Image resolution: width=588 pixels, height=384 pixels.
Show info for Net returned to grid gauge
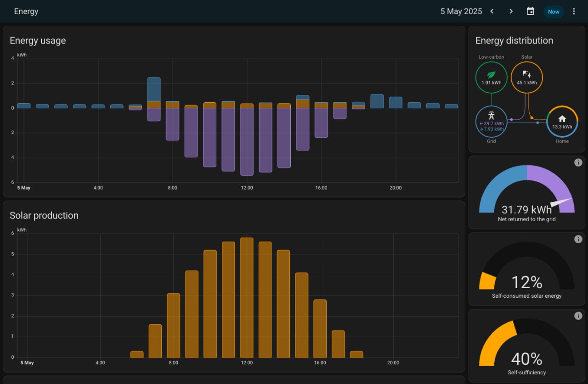pyautogui.click(x=578, y=162)
